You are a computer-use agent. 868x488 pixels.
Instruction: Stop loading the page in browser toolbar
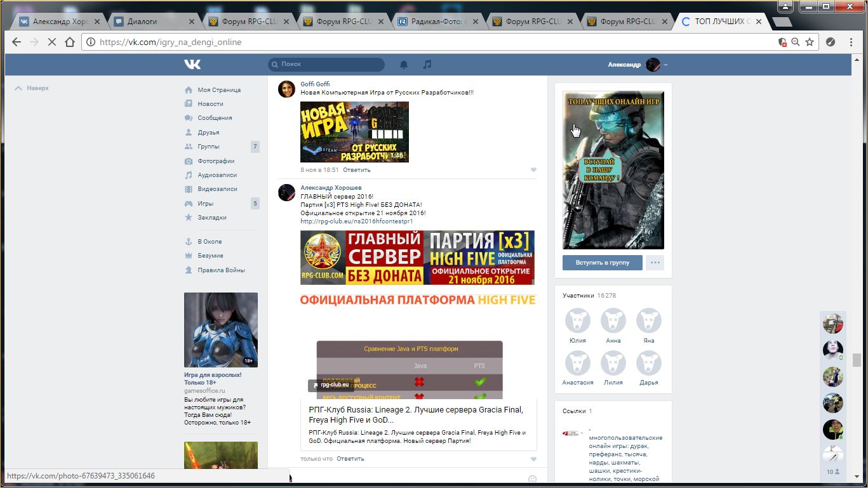tap(52, 43)
